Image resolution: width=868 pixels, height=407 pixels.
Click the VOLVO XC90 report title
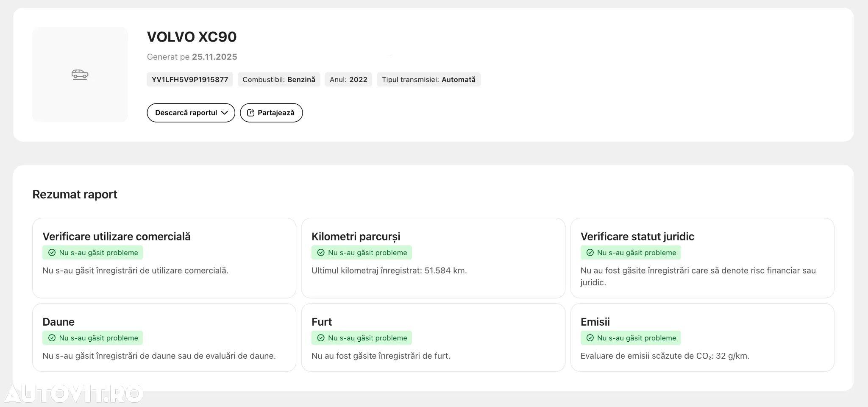point(192,37)
